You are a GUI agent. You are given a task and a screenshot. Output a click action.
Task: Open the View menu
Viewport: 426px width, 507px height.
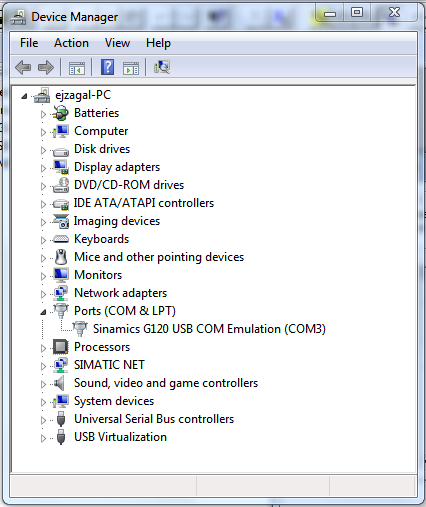pos(117,43)
